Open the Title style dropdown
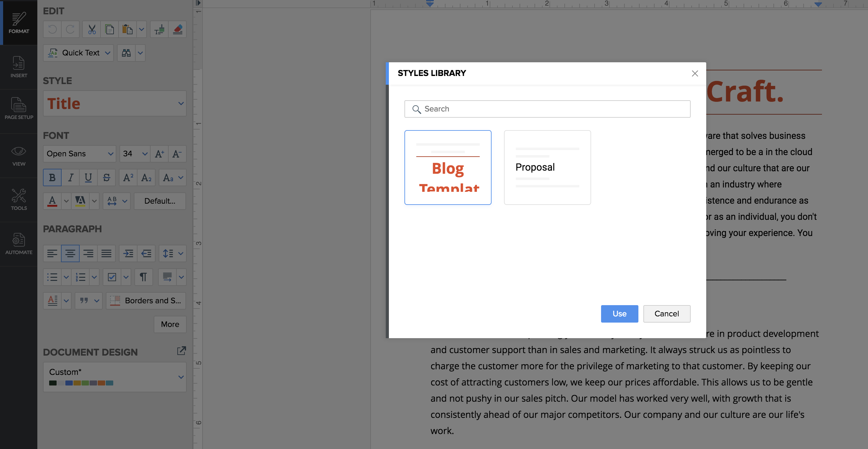This screenshot has height=449, width=868. point(114,104)
